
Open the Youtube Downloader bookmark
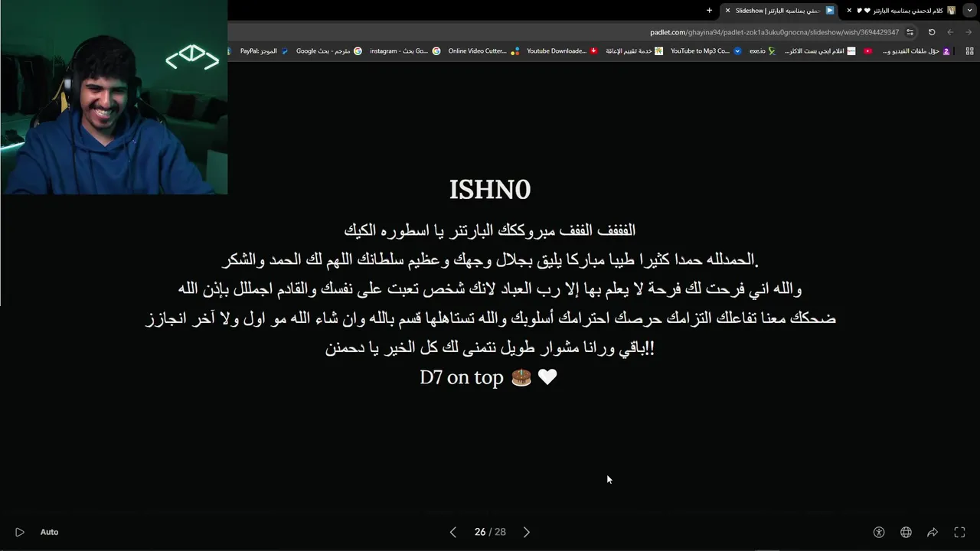coord(563,51)
